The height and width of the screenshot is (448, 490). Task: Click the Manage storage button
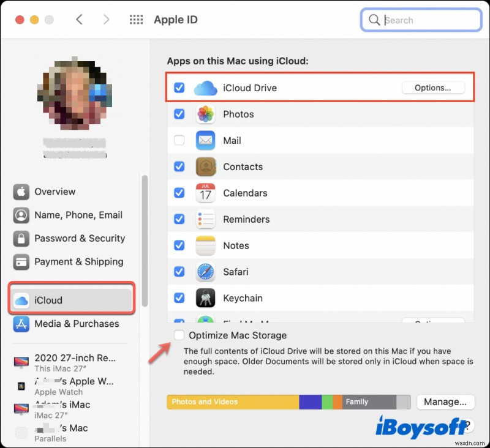pos(445,402)
